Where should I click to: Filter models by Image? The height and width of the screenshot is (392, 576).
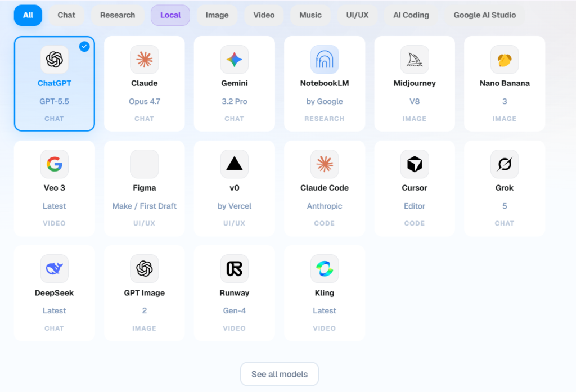pos(217,15)
